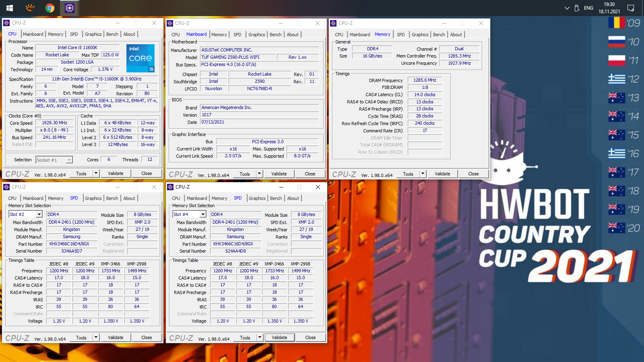
Task: Click Close button in the Memory window
Action: [473, 174]
